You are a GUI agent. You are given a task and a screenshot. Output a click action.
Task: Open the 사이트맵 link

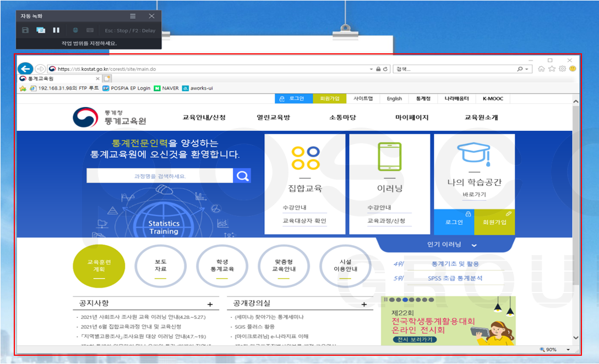pyautogui.click(x=362, y=98)
